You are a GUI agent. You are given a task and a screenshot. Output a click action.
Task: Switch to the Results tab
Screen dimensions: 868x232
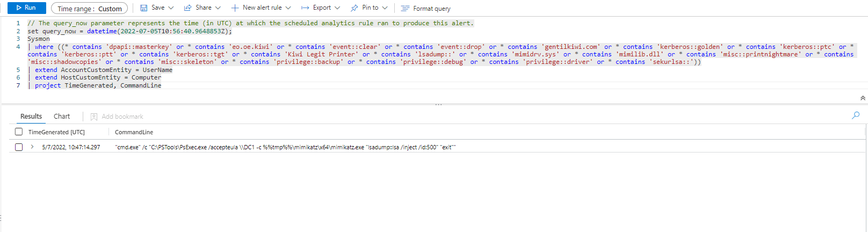coord(31,117)
